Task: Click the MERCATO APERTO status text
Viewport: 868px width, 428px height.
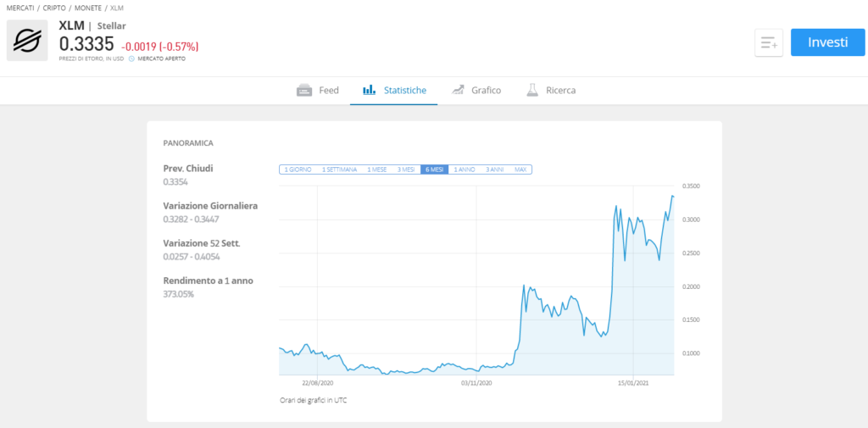Action: 161,58
